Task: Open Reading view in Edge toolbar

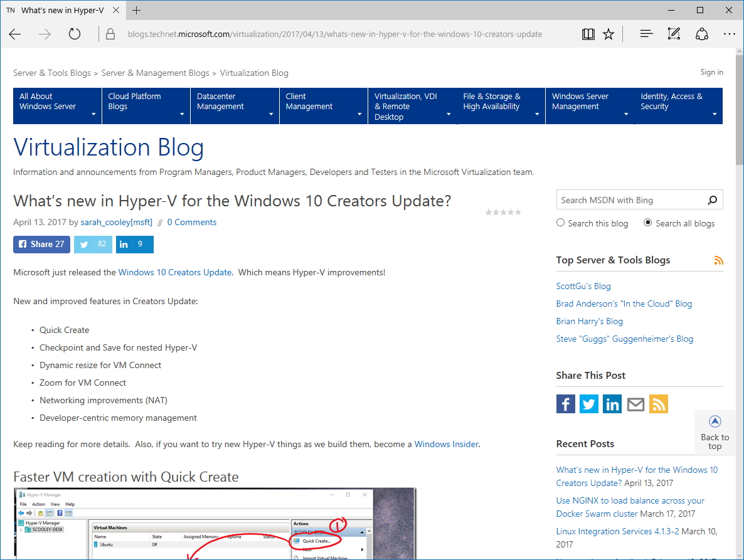Action: point(588,34)
